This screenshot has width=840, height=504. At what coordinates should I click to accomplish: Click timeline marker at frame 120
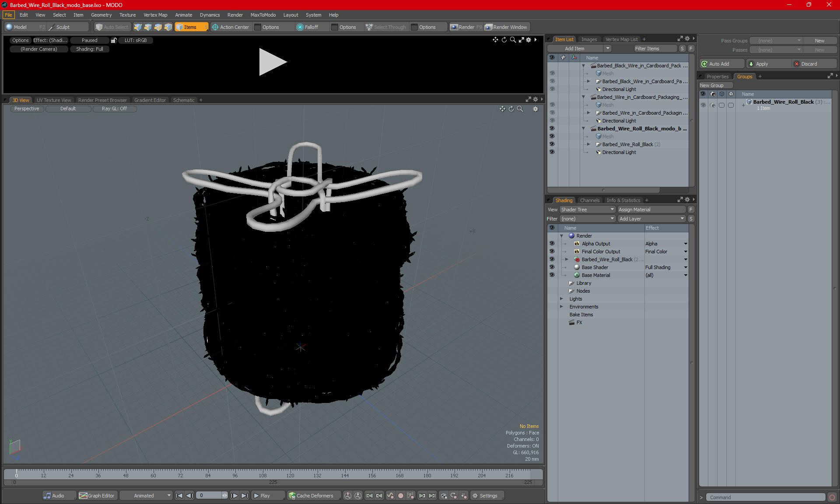point(290,475)
